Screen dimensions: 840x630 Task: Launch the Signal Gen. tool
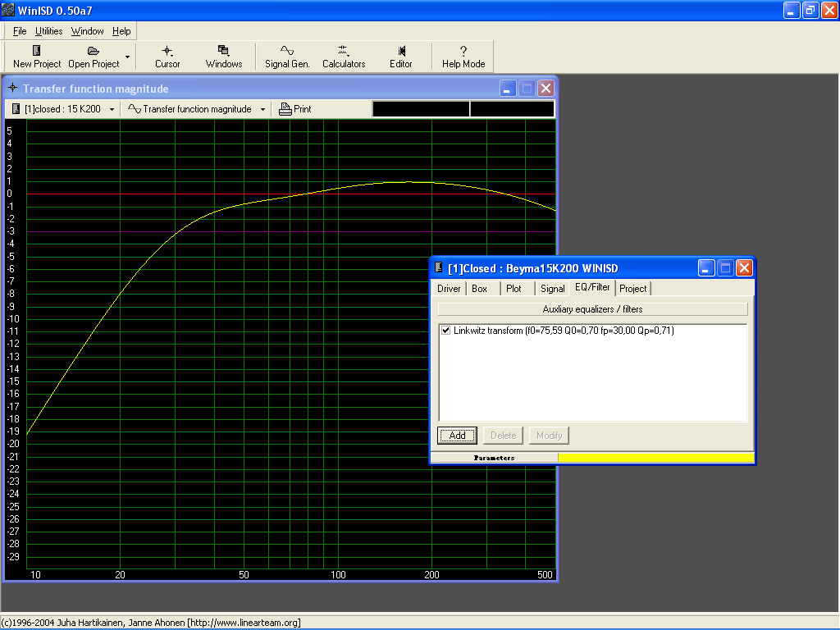[287, 56]
